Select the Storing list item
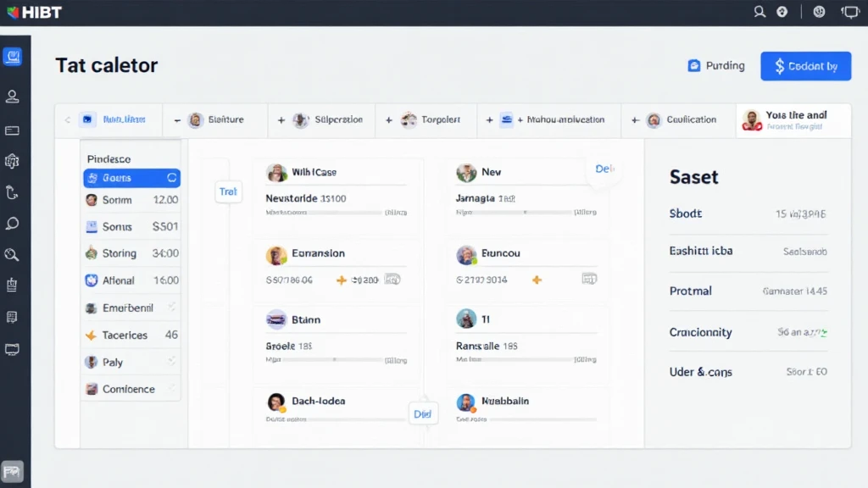 (131, 253)
